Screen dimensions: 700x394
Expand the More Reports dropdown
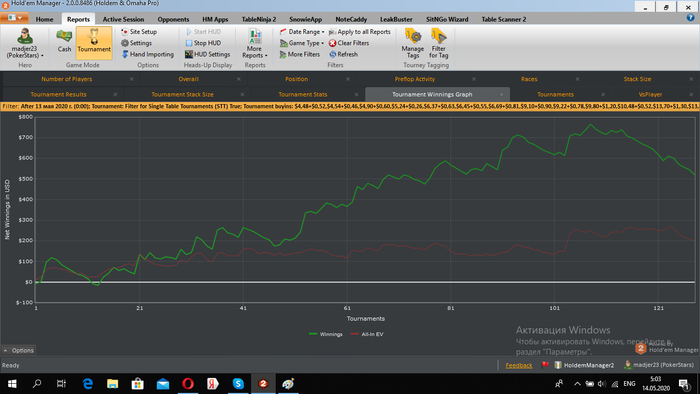[x=255, y=43]
